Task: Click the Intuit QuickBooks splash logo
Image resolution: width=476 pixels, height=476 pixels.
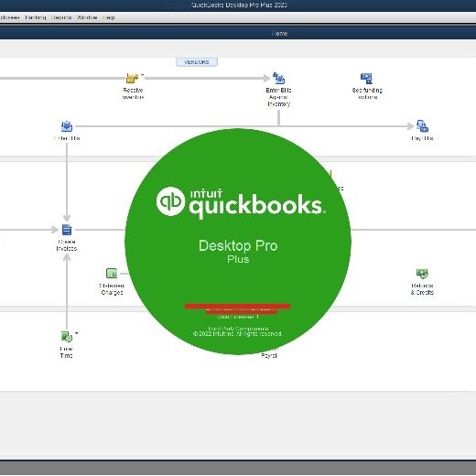Action: click(x=241, y=202)
